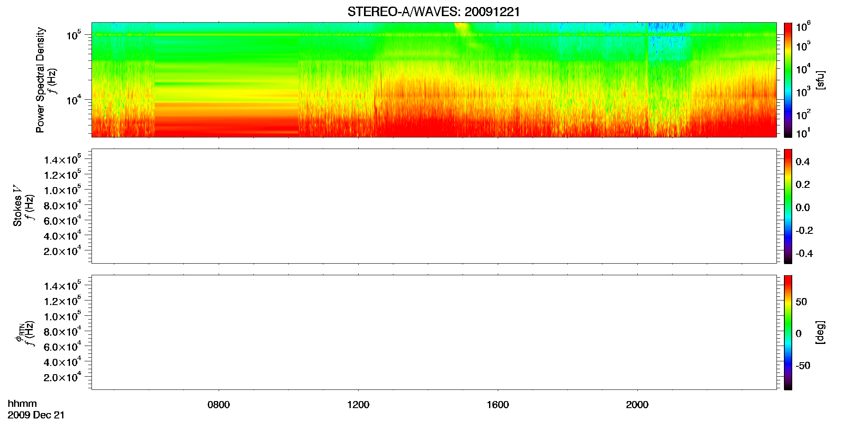The width and height of the screenshot is (868, 447).
Task: Click the empty phi RTN plot panel
Action: [434, 332]
